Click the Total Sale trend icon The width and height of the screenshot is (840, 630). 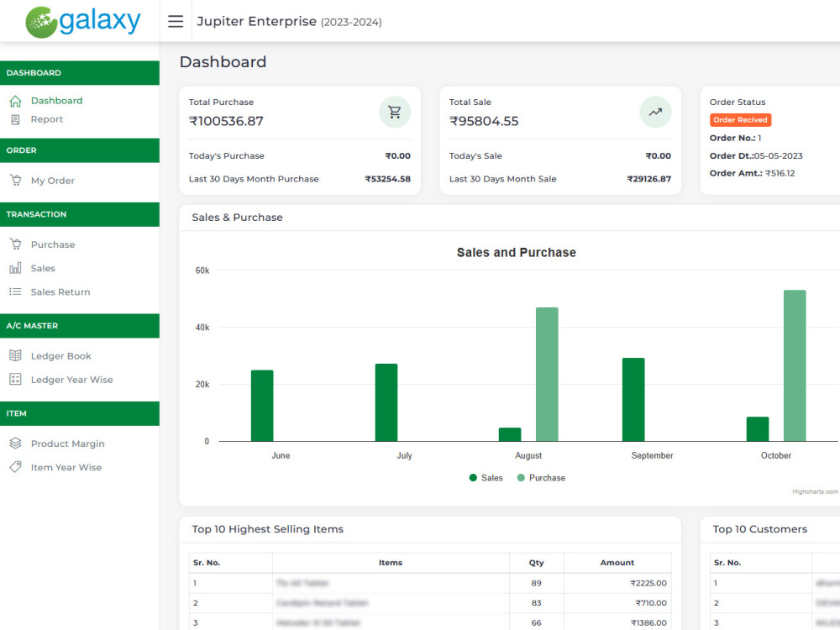(x=655, y=112)
